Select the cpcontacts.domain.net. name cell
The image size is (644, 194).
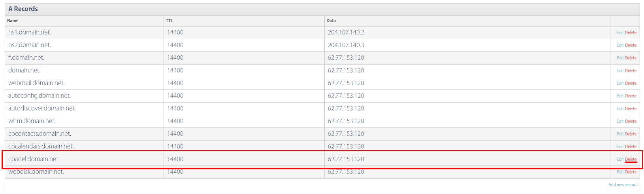point(85,134)
